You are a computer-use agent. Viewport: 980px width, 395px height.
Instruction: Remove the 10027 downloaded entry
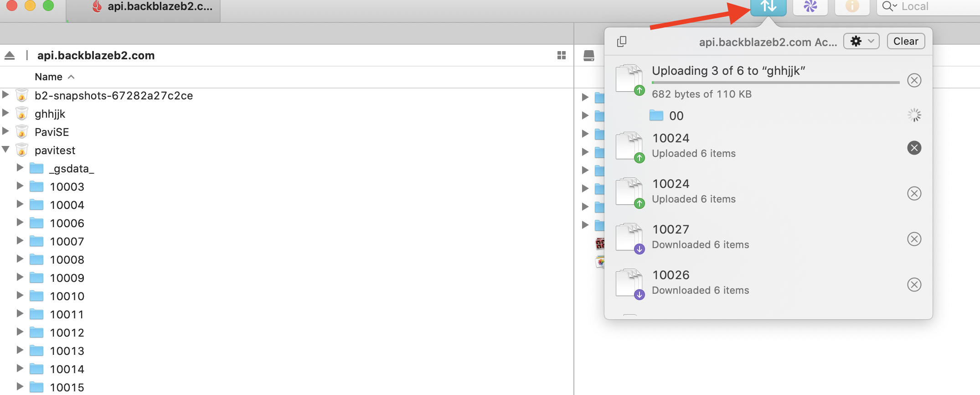pyautogui.click(x=914, y=239)
